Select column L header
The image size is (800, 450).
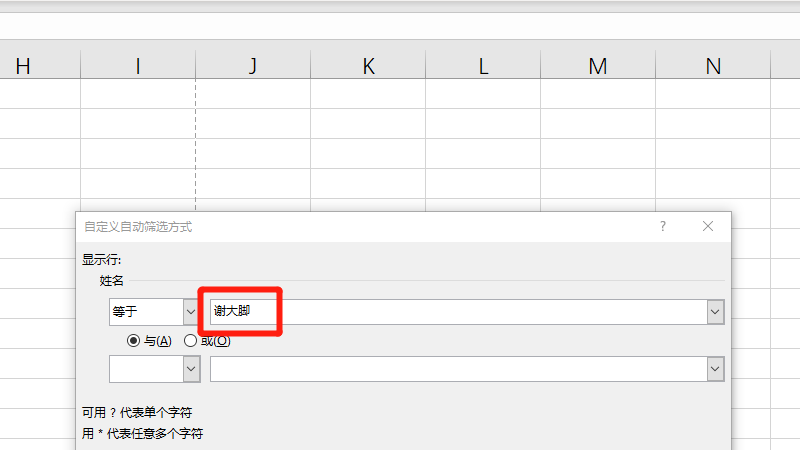pyautogui.click(x=483, y=66)
